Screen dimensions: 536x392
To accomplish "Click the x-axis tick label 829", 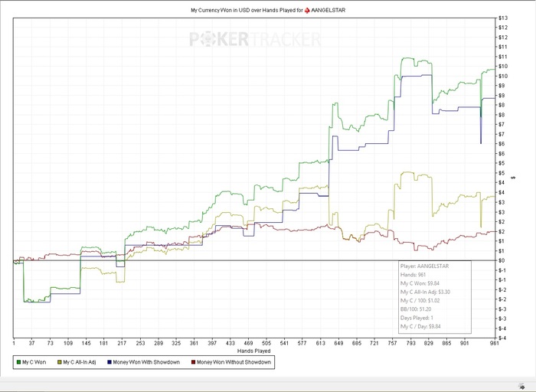I will click(x=429, y=343).
